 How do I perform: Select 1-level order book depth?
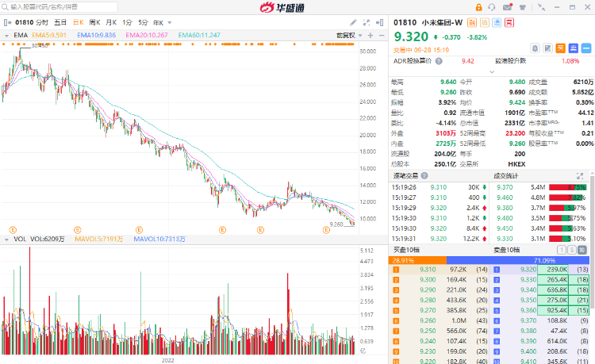pos(563,249)
